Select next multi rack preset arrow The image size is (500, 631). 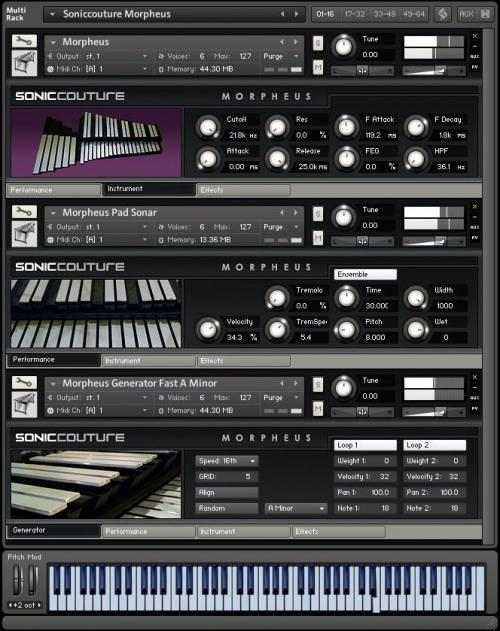tap(297, 14)
